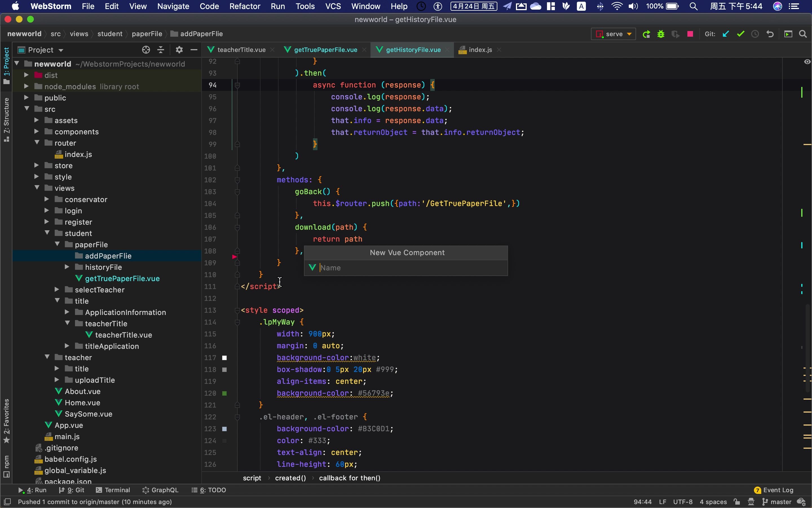Expand the historyFile folder
The width and height of the screenshot is (812, 508).
67,267
